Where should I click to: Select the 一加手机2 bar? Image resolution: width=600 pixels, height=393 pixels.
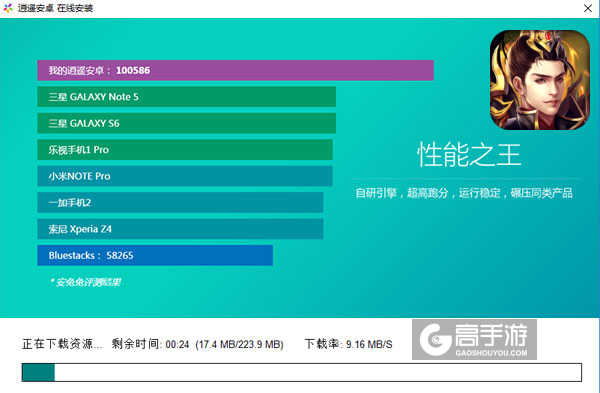click(180, 202)
